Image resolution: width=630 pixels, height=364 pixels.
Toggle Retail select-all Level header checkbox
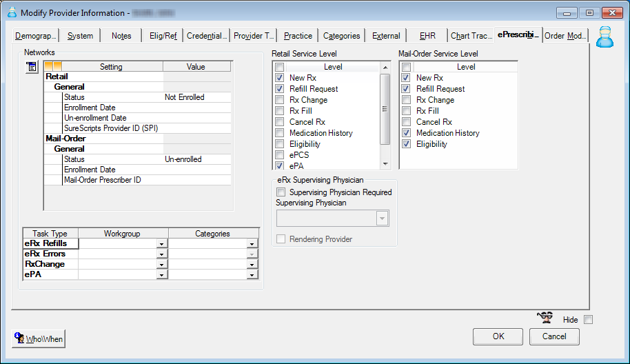[280, 67]
